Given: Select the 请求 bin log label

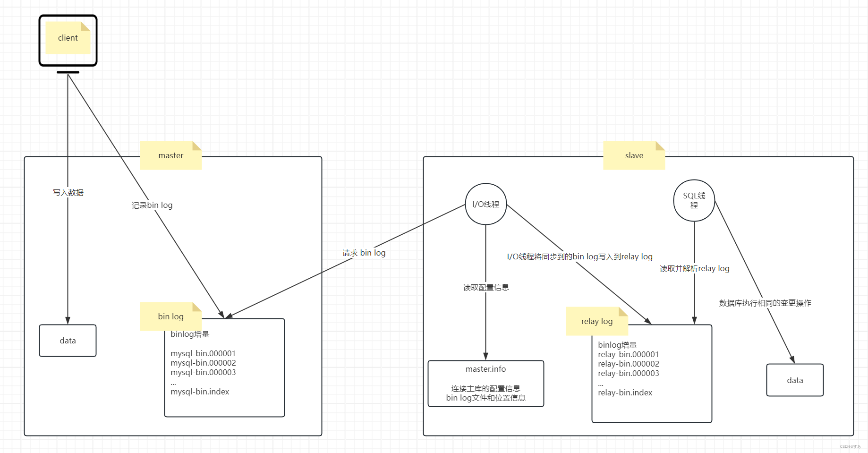Looking at the screenshot, I should click(364, 253).
